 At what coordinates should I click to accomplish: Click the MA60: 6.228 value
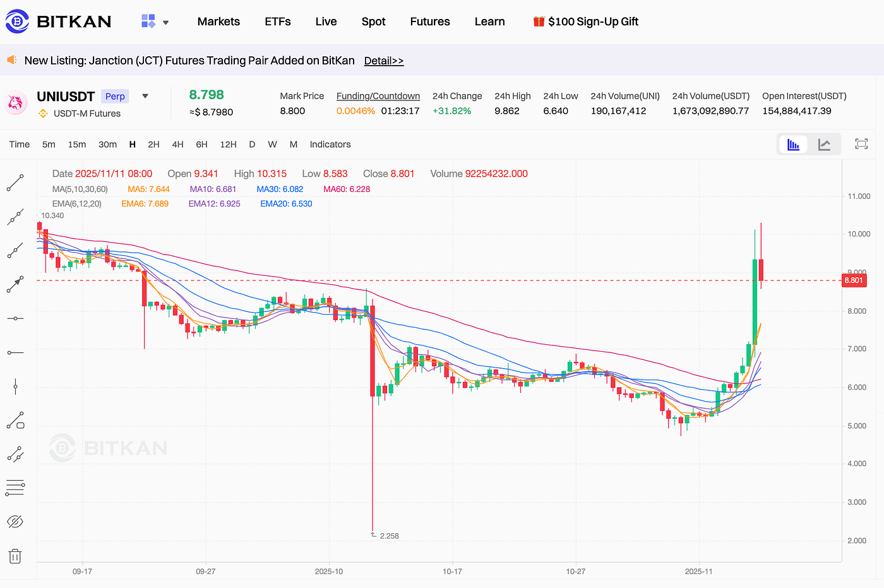(347, 189)
